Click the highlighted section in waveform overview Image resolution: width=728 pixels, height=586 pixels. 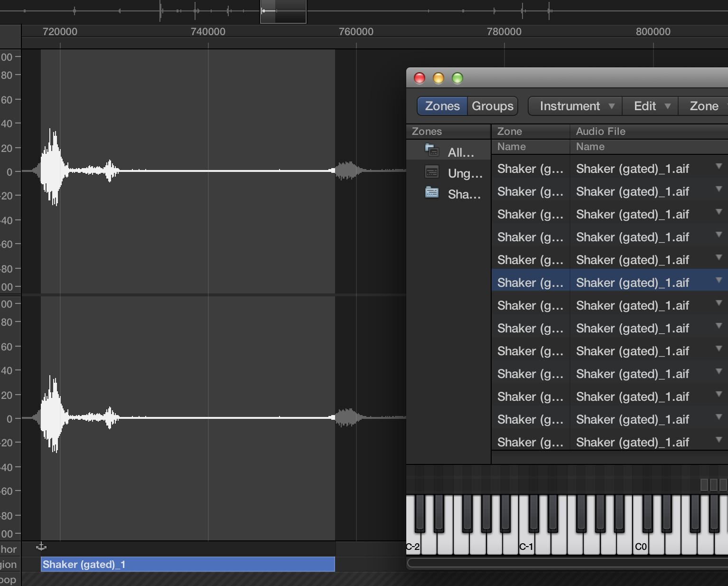(283, 11)
